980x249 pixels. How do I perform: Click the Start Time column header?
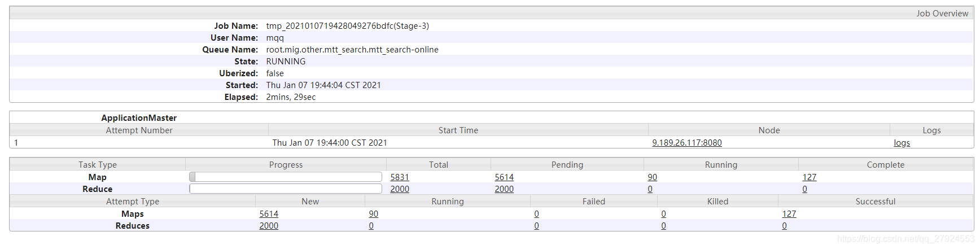pyautogui.click(x=458, y=130)
